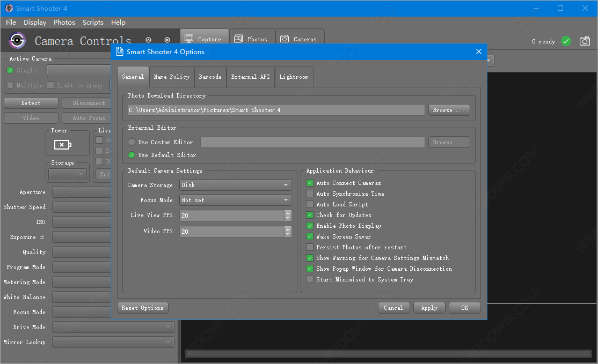Click OK in Options dialog
The width and height of the screenshot is (598, 364).
pyautogui.click(x=464, y=308)
